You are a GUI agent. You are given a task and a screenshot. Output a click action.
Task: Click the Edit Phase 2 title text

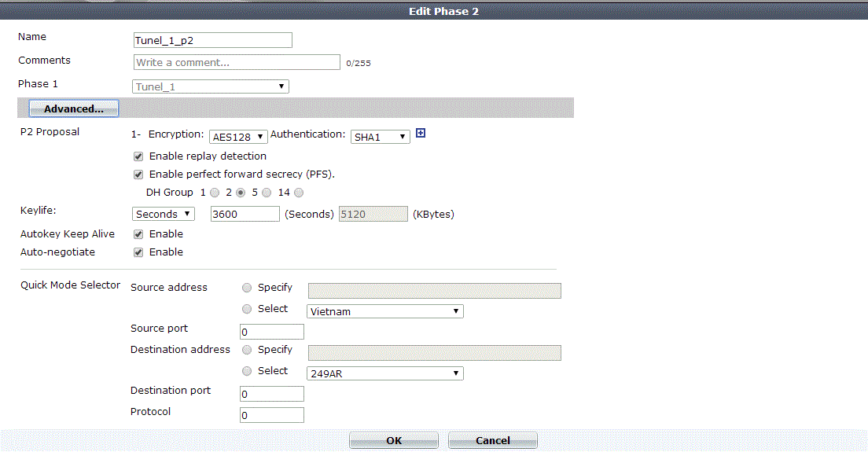click(443, 11)
